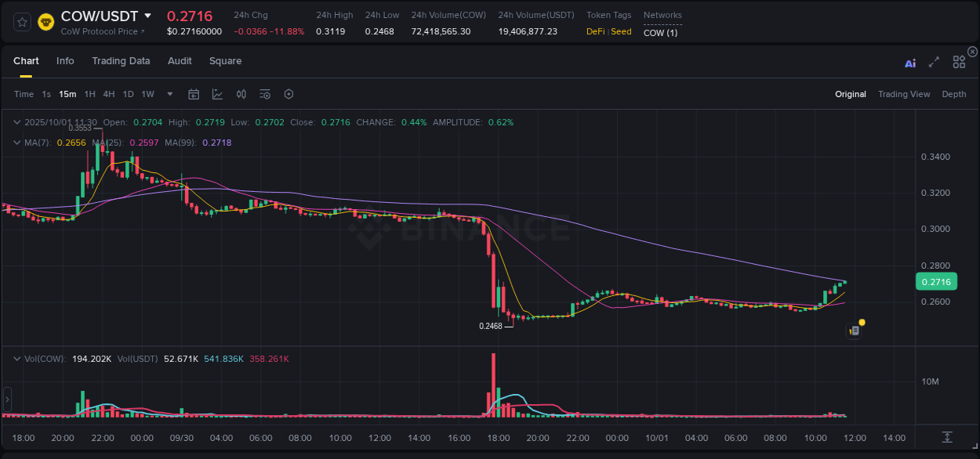This screenshot has height=459, width=980.
Task: Select the 1D timeframe button
Action: (128, 93)
